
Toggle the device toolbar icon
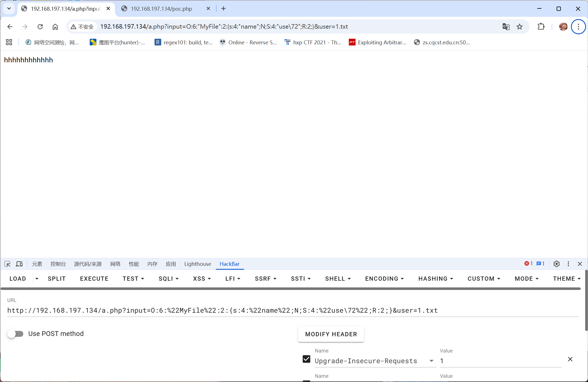pos(19,264)
